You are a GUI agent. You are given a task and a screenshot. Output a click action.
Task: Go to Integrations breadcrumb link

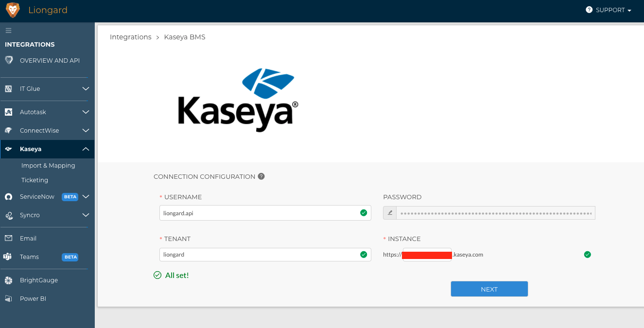coord(131,37)
